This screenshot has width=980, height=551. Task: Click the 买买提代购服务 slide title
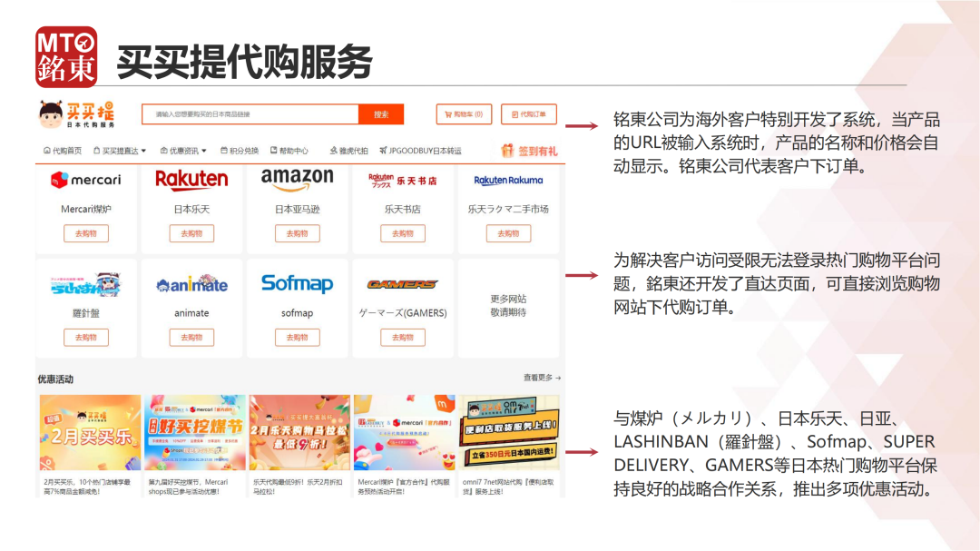tap(244, 62)
